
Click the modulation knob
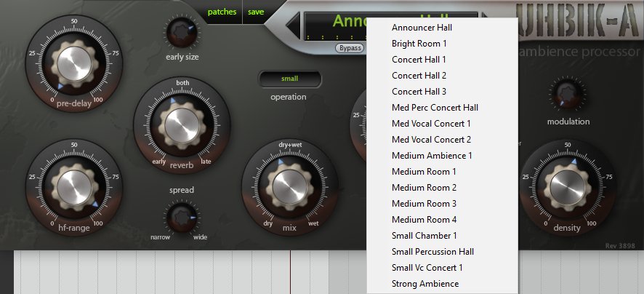tap(568, 94)
